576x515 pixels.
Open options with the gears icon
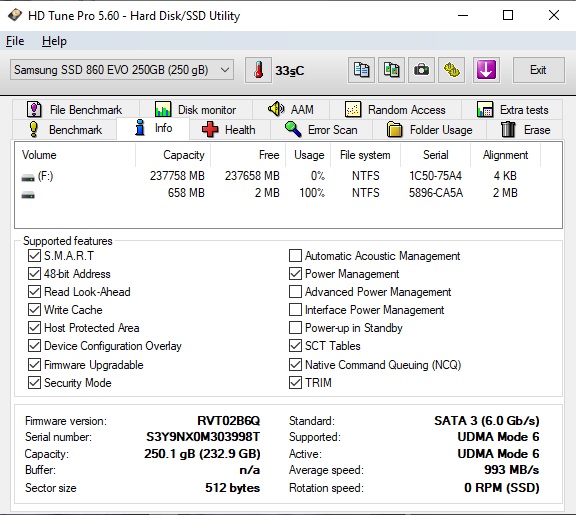point(451,70)
